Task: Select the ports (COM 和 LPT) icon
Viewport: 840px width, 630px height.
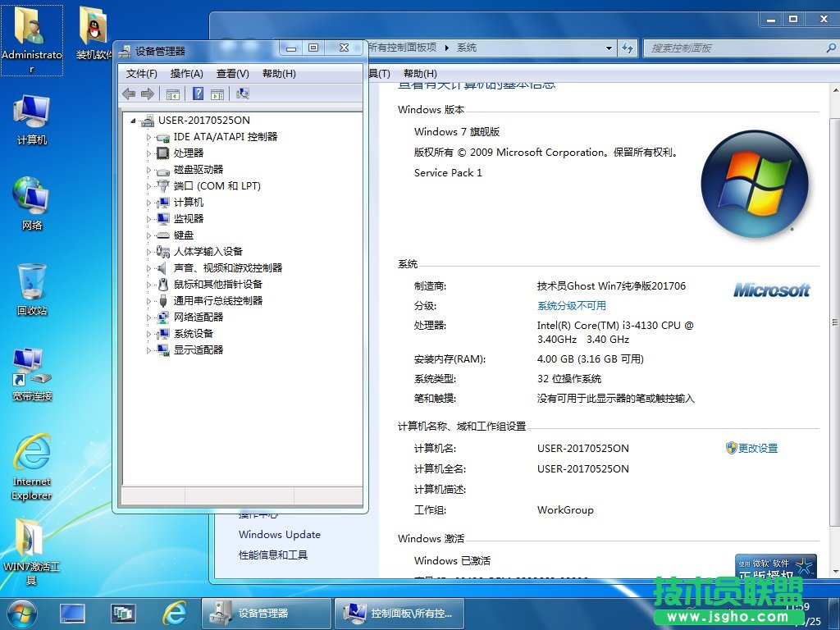Action: [163, 186]
